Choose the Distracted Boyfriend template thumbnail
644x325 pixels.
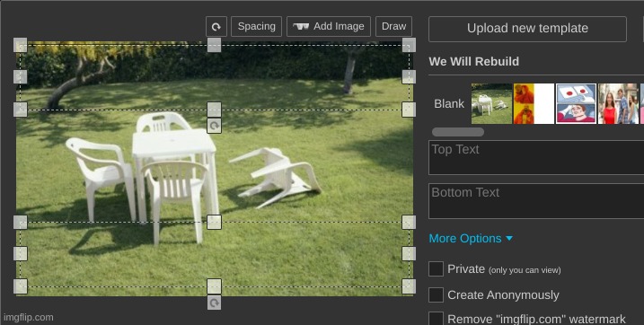pyautogui.click(x=618, y=103)
